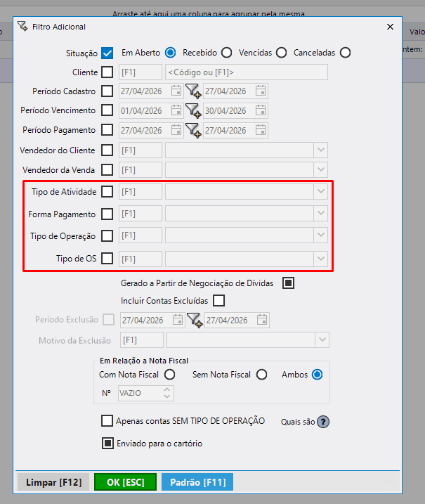
Task: Click filter icon in Período Exclusão row
Action: pos(195,320)
